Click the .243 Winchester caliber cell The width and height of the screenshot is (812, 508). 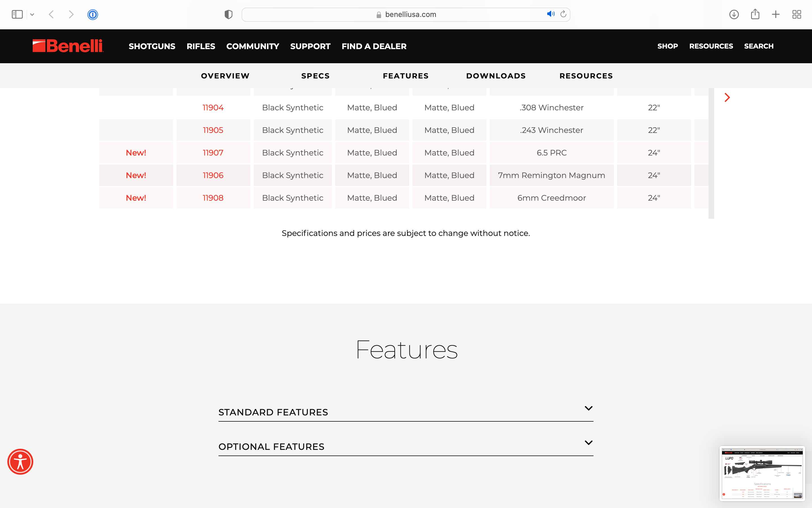[x=551, y=130]
